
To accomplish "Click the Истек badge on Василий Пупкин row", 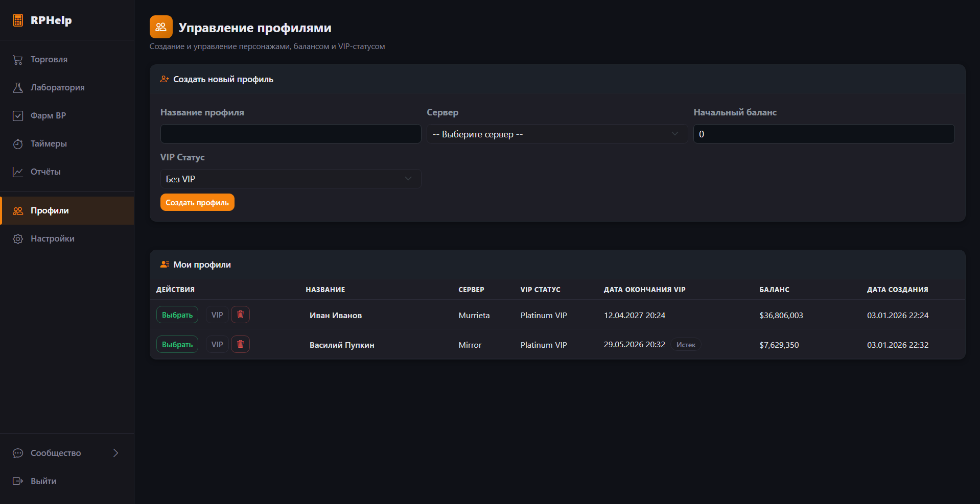I will click(686, 345).
